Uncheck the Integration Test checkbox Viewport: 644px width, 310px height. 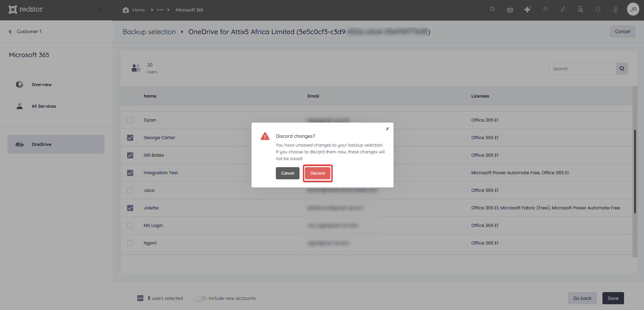point(130,173)
